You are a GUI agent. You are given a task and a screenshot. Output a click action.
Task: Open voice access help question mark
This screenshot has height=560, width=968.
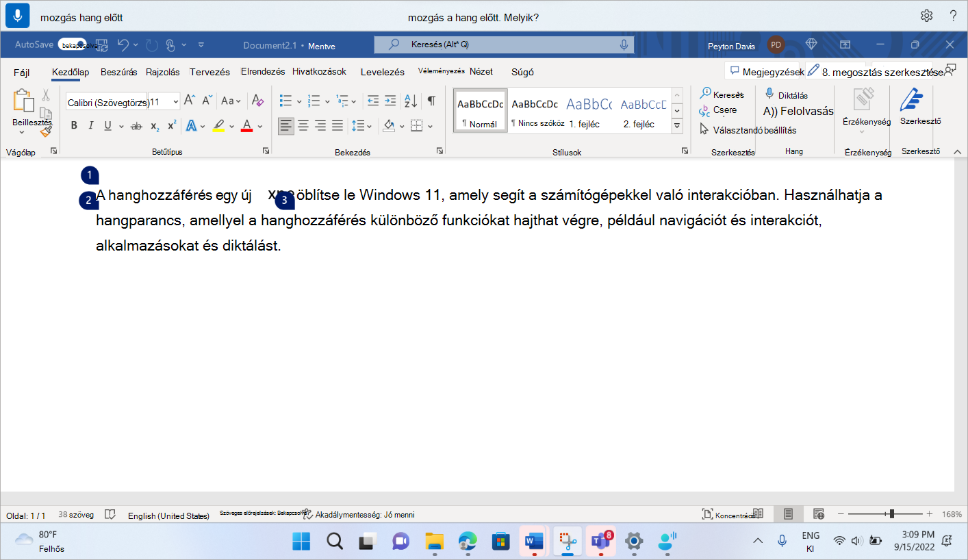tap(953, 16)
